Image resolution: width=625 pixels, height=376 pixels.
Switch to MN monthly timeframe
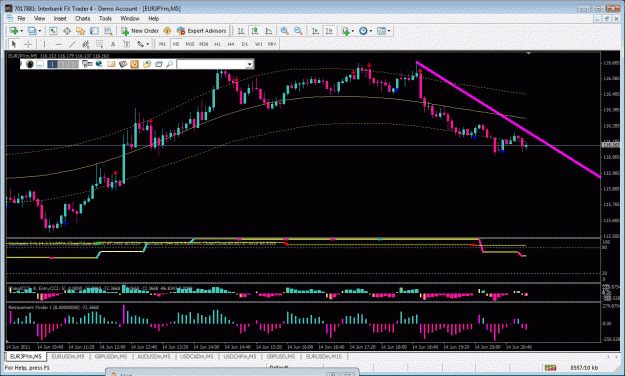coord(272,44)
